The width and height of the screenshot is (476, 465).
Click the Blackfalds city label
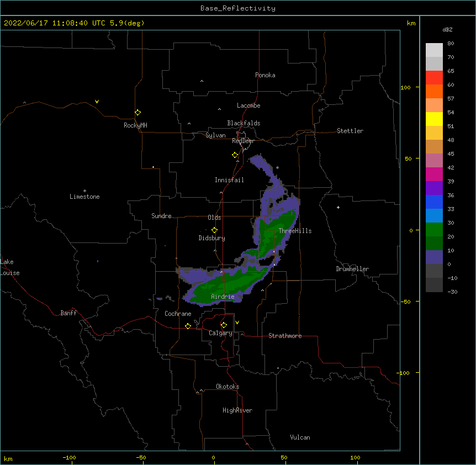click(x=244, y=123)
